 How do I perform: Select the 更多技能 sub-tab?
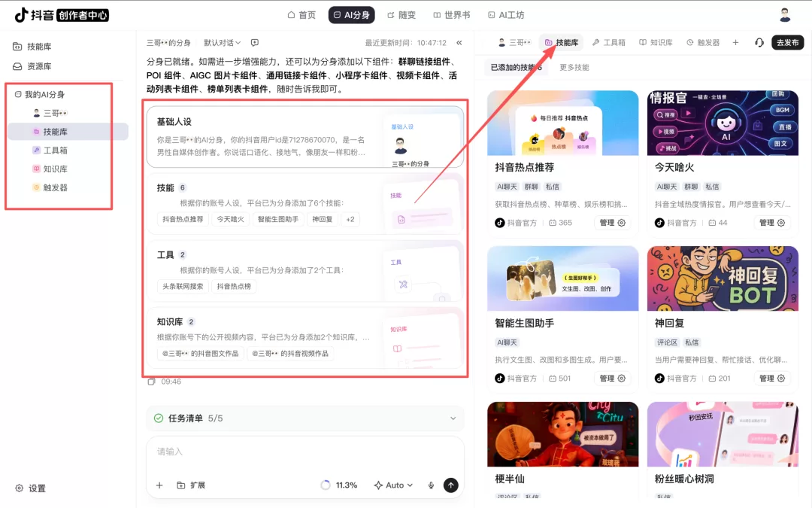[574, 68]
